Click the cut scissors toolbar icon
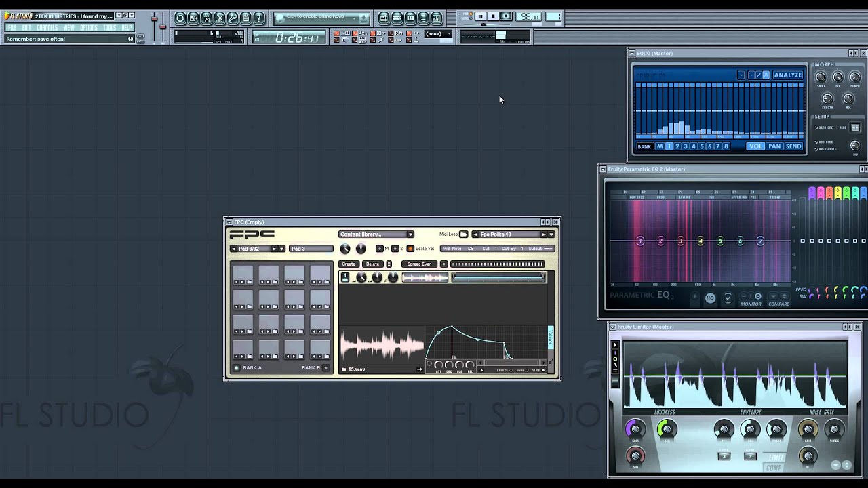Image resolution: width=868 pixels, height=488 pixels. point(220,18)
